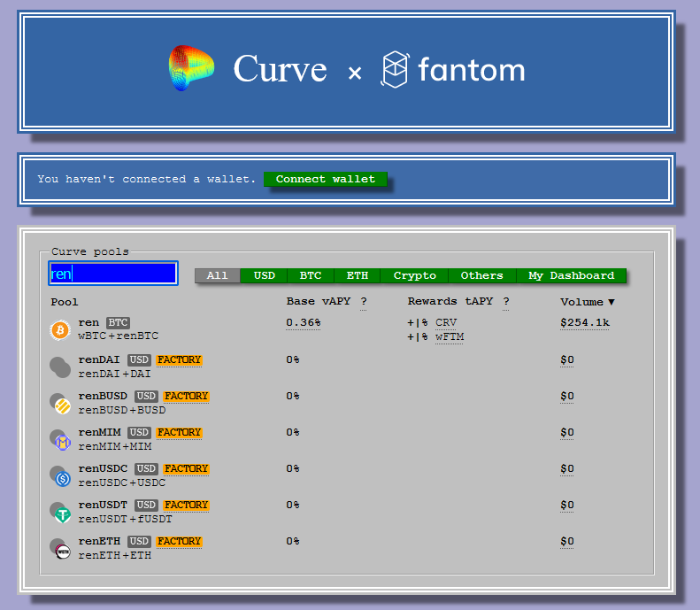Filter pools by USD tab

coord(265,275)
